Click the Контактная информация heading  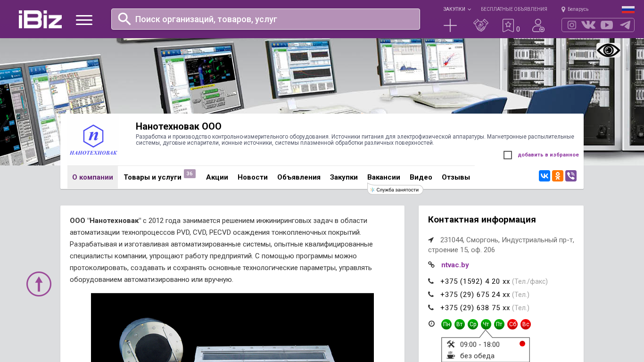pos(482,220)
